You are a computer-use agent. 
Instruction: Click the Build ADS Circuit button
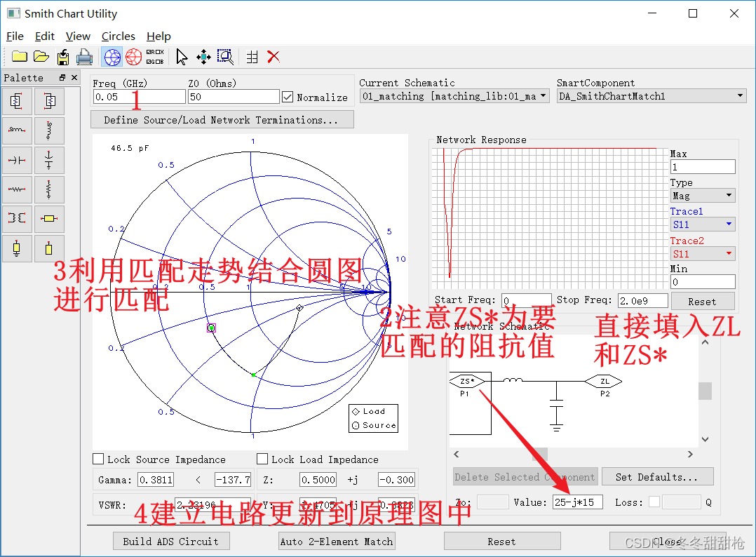(170, 541)
